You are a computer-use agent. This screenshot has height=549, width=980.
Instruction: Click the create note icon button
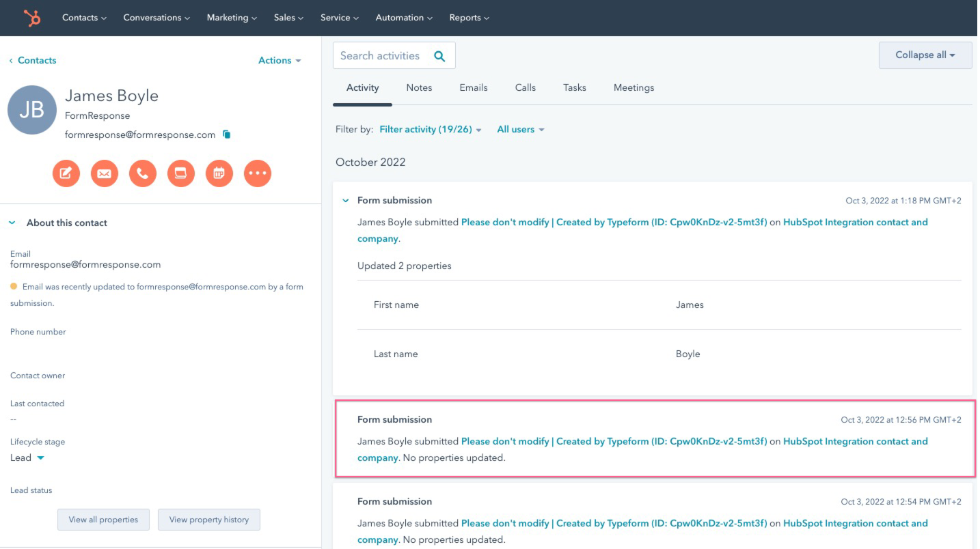(x=66, y=173)
